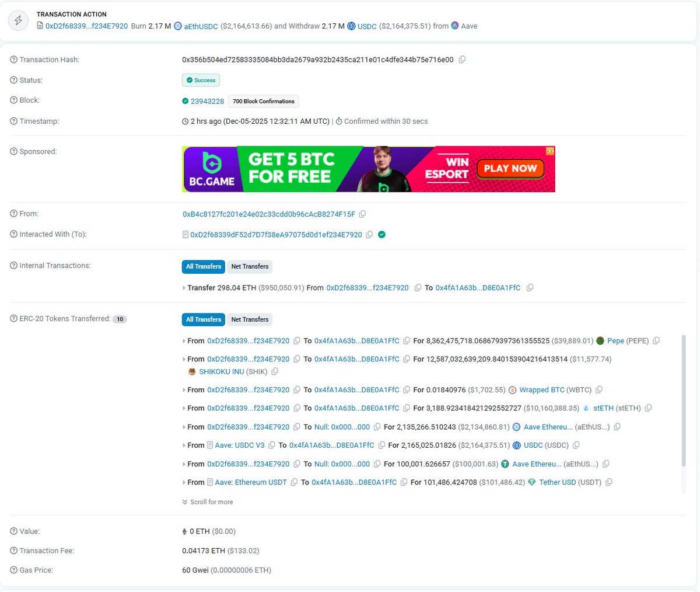Click the help icon next to Block

(14, 100)
